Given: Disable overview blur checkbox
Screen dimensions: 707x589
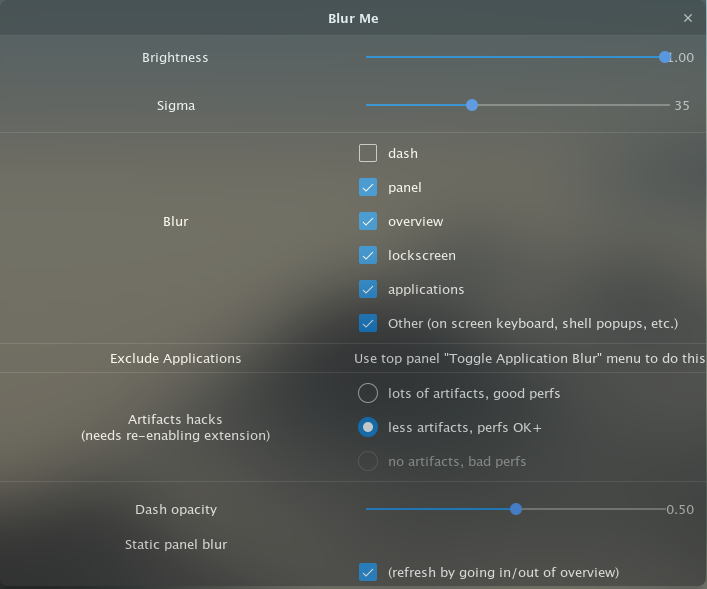Looking at the screenshot, I should coord(368,221).
